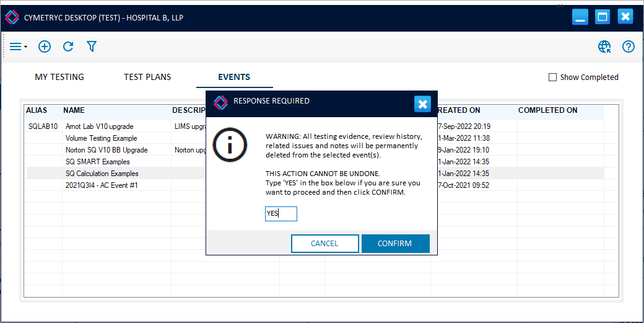Click the logo in Response Required dialog

click(220, 102)
